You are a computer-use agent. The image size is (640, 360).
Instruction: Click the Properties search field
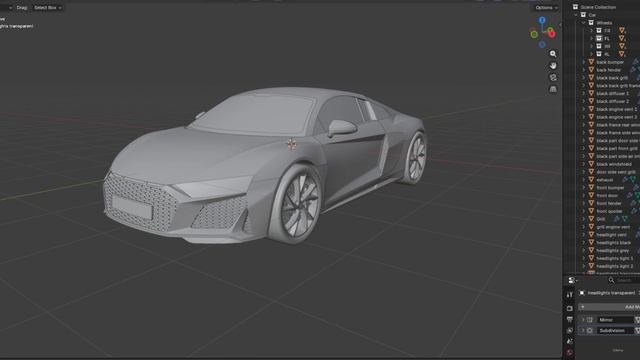[x=624, y=280]
